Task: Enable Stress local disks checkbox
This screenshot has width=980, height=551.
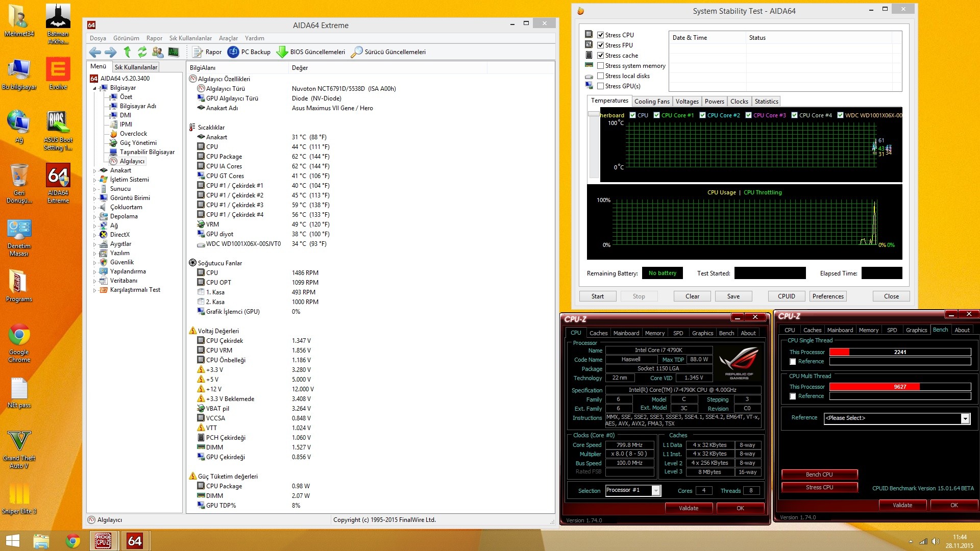Action: tap(601, 76)
